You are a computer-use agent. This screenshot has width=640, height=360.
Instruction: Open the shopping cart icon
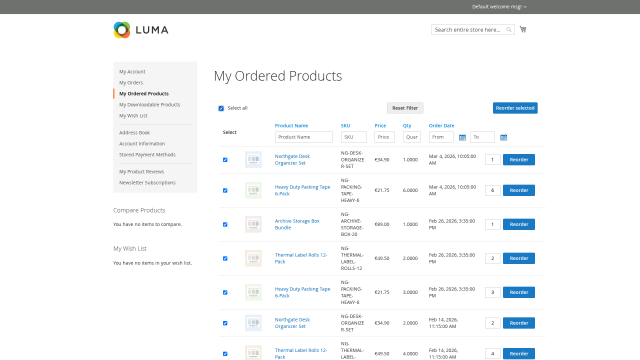[523, 29]
